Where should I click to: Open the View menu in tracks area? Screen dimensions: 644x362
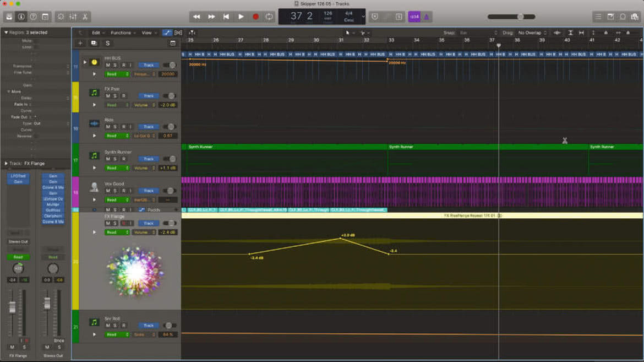[x=149, y=33]
